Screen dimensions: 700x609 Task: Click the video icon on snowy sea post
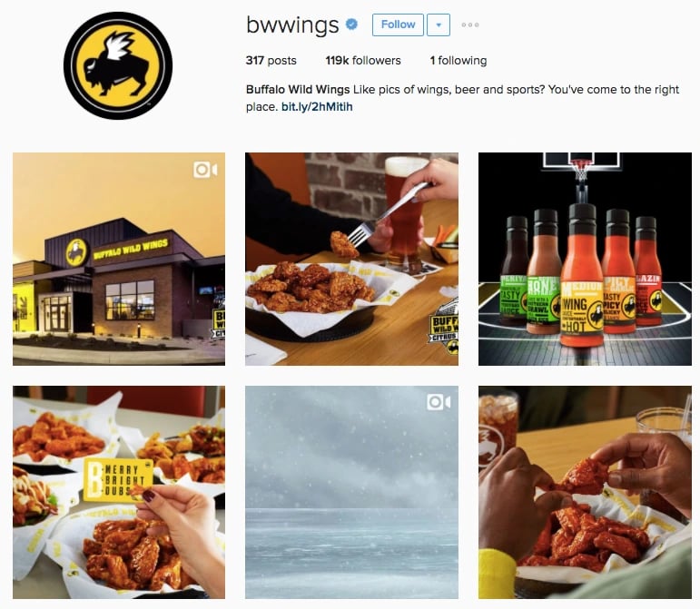(439, 402)
